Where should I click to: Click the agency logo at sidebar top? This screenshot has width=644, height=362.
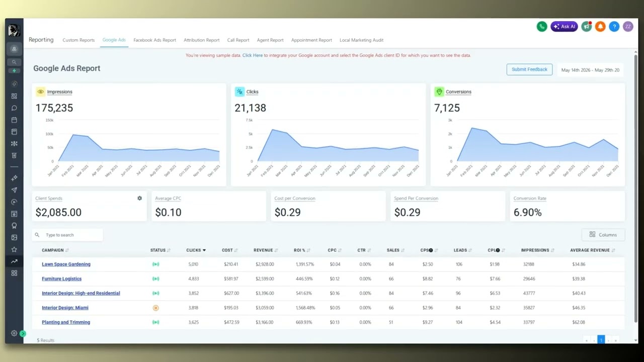(x=14, y=30)
